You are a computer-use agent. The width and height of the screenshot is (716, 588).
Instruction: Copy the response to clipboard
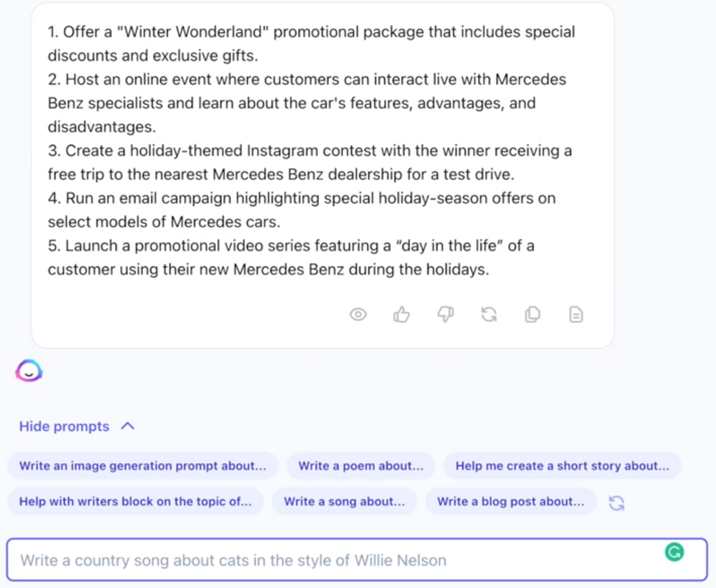click(x=533, y=314)
